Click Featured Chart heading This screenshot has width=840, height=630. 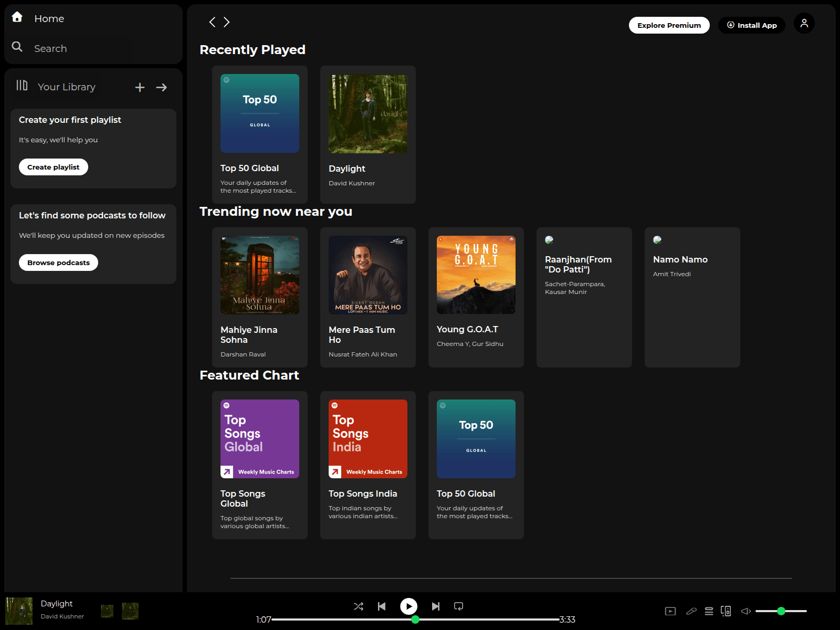coord(249,375)
